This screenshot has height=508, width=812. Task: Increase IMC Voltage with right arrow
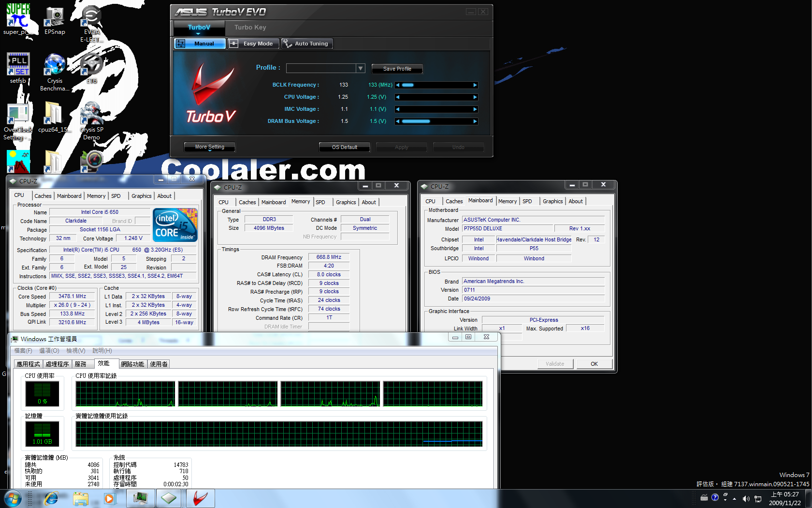pos(475,109)
